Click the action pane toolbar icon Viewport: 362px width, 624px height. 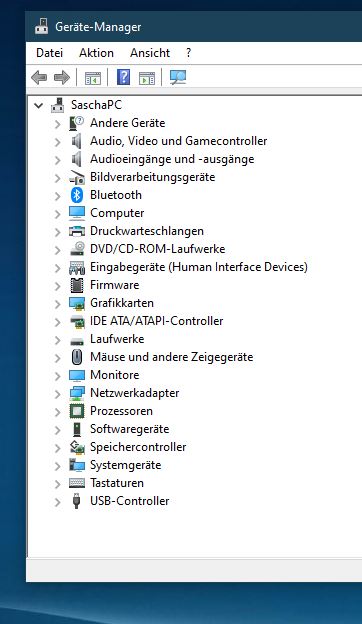pyautogui.click(x=147, y=78)
